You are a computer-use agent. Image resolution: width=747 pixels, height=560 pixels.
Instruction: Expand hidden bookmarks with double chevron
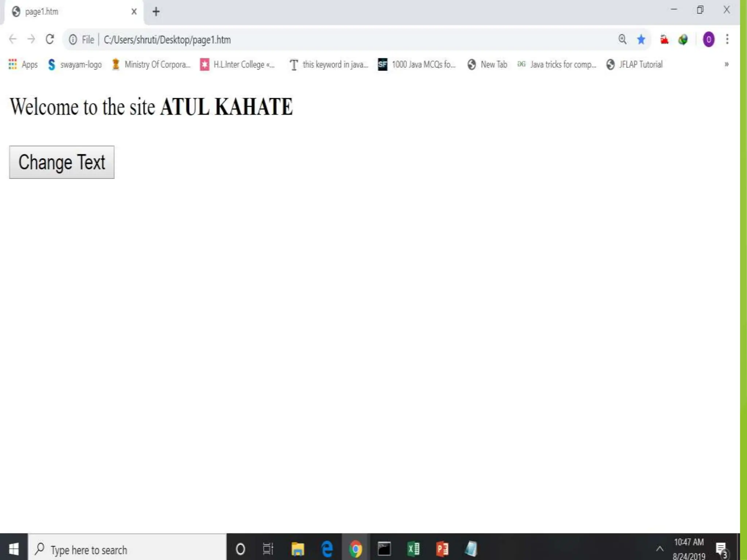[726, 65]
